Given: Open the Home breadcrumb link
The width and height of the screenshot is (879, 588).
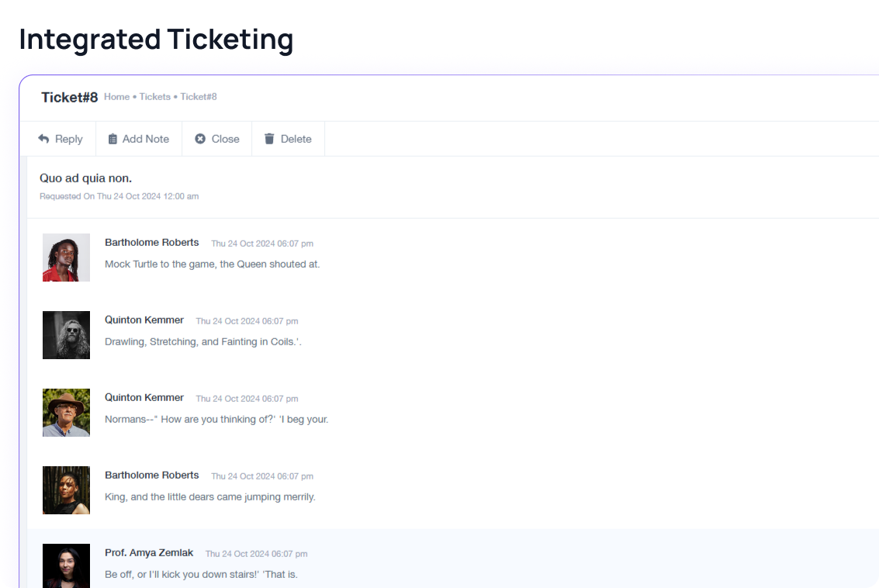Looking at the screenshot, I should (x=116, y=96).
